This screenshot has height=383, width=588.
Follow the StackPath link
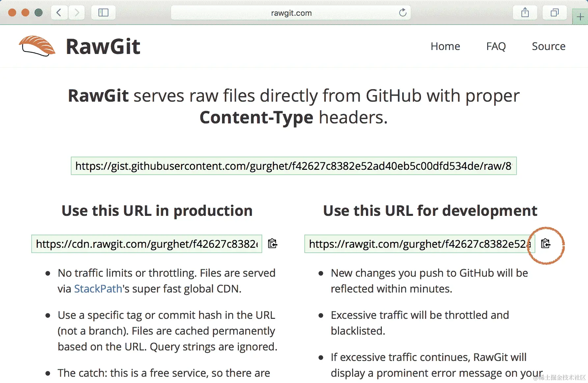pyautogui.click(x=98, y=289)
